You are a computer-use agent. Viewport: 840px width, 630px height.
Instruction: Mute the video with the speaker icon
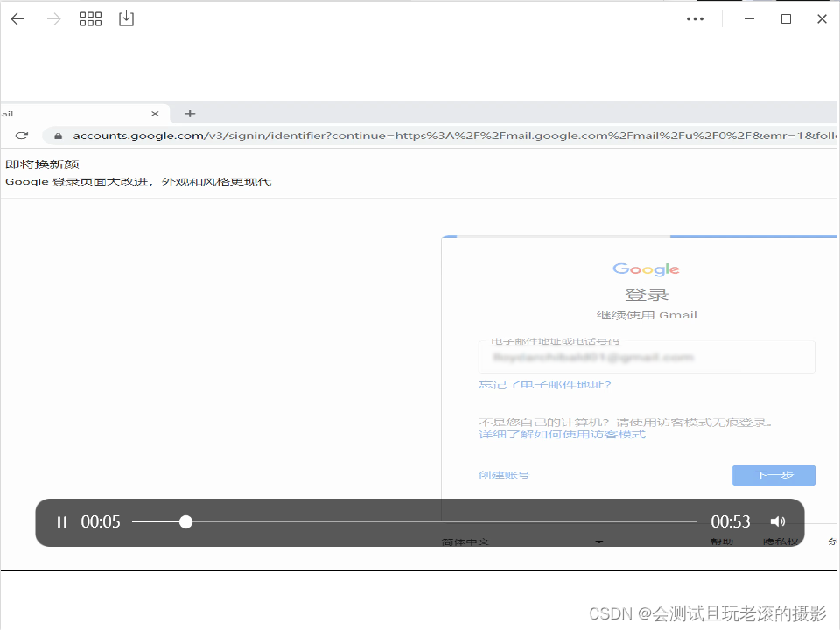(778, 521)
